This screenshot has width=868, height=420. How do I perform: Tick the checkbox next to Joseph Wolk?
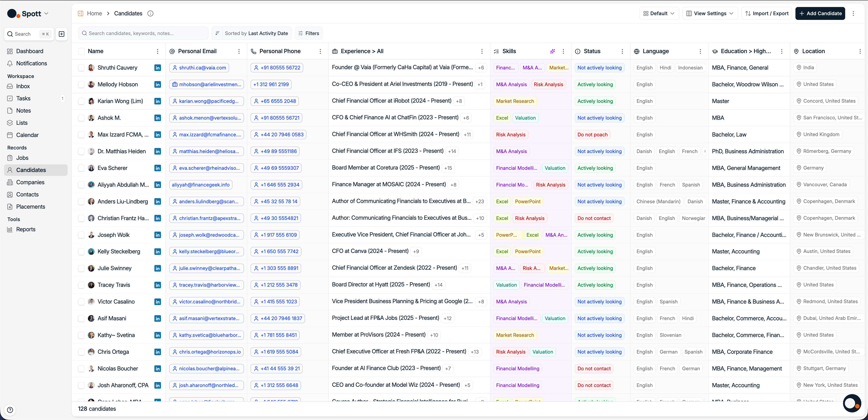tap(81, 235)
